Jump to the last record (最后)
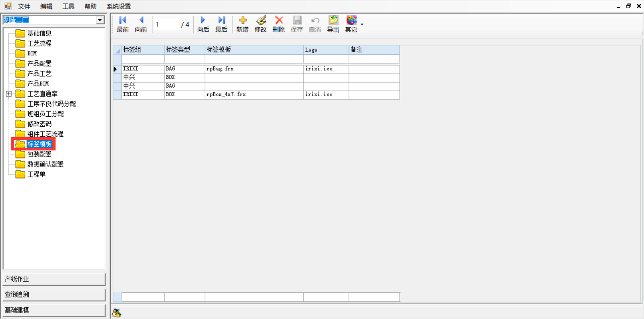The image size is (644, 319). pyautogui.click(x=221, y=24)
